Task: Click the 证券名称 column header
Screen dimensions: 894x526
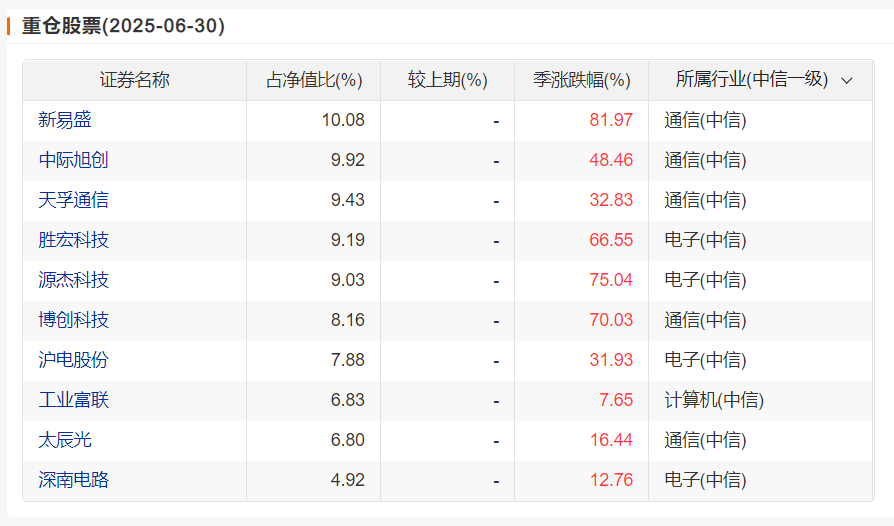Action: point(135,80)
